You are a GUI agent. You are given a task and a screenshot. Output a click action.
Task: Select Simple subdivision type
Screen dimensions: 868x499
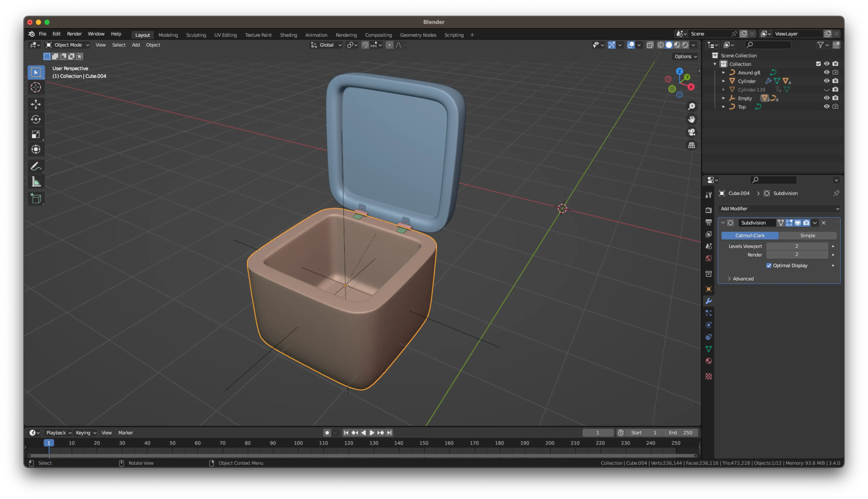coord(807,236)
